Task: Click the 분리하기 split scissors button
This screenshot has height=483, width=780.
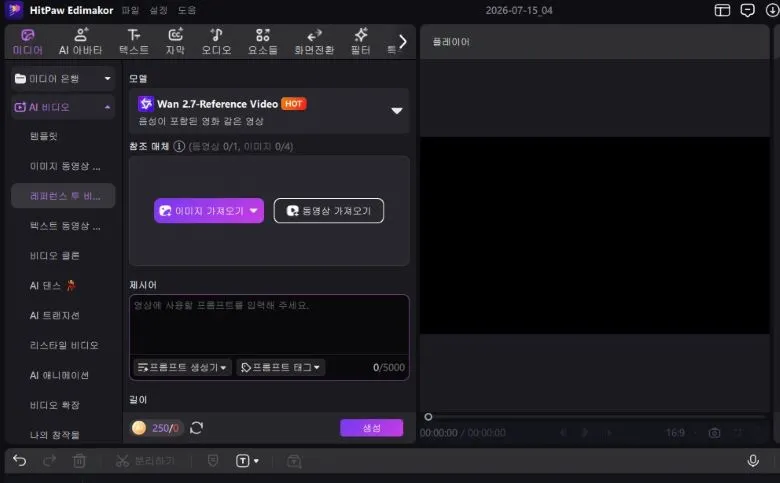Action: point(145,461)
